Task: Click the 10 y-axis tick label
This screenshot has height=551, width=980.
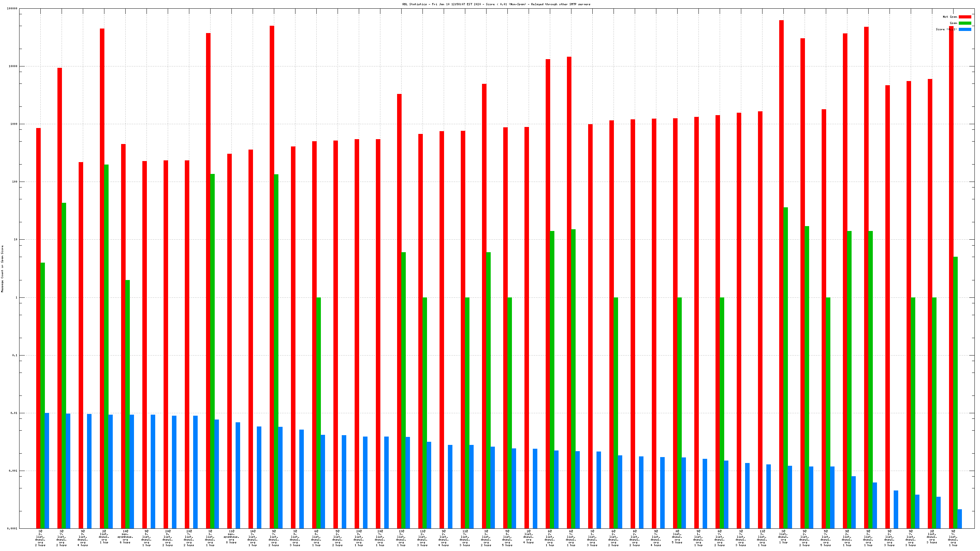Action: (x=16, y=240)
